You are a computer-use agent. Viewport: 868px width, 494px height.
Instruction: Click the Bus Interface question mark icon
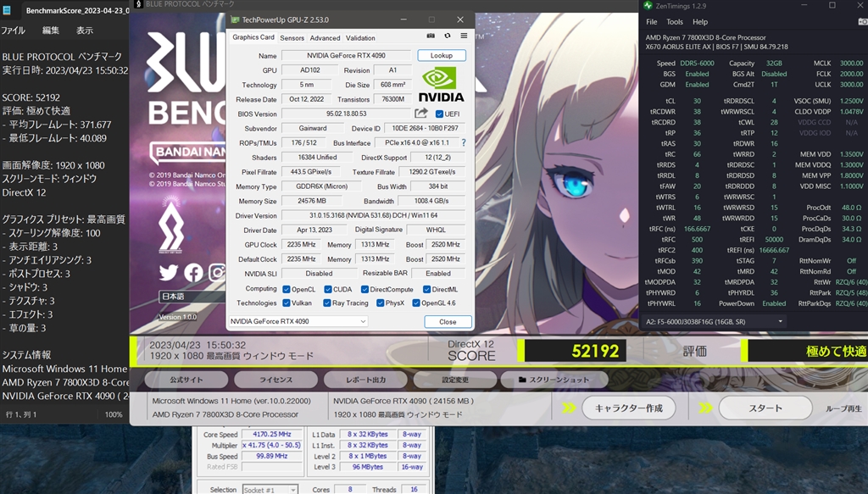coord(464,142)
